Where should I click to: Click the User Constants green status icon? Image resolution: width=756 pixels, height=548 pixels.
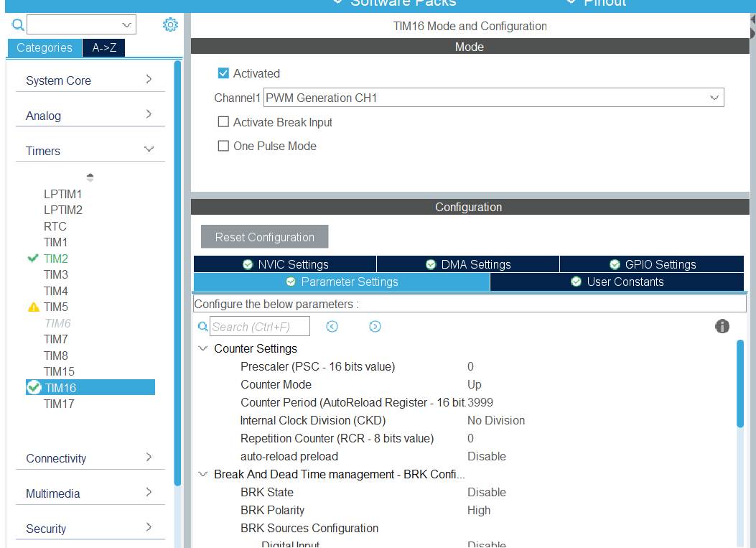click(x=577, y=282)
